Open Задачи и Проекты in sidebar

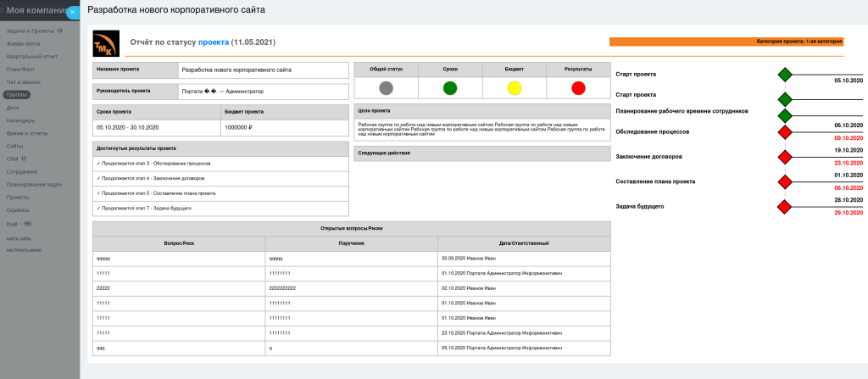coord(31,31)
